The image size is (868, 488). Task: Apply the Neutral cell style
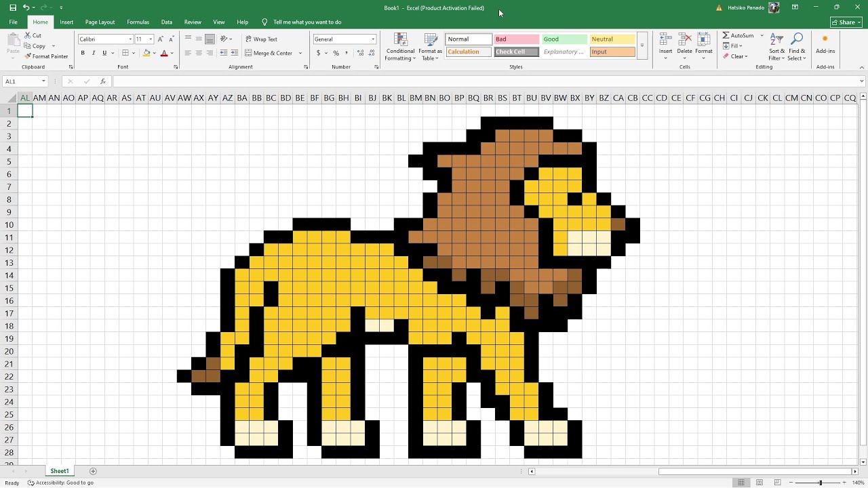tap(613, 39)
